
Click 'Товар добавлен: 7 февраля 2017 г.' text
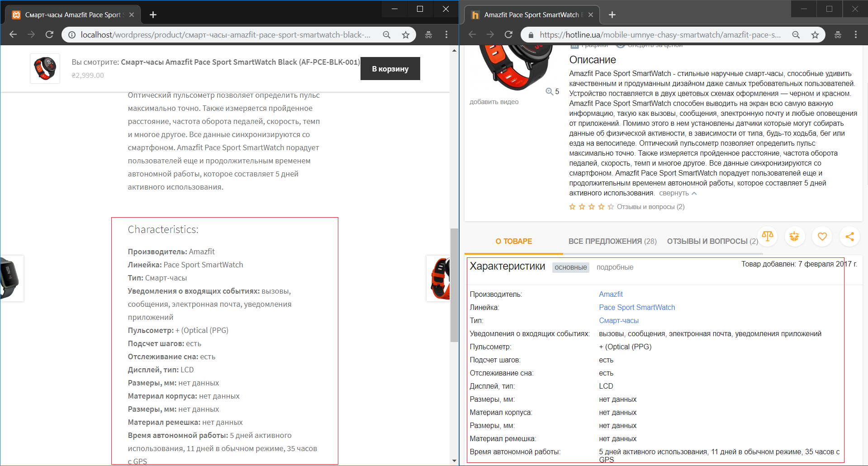[799, 264]
